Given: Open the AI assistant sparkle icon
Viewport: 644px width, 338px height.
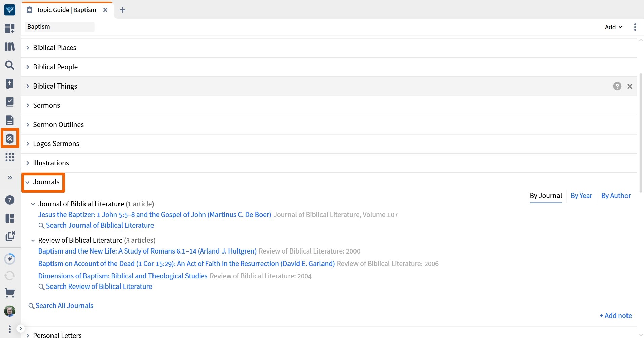Looking at the screenshot, I should 10,259.
